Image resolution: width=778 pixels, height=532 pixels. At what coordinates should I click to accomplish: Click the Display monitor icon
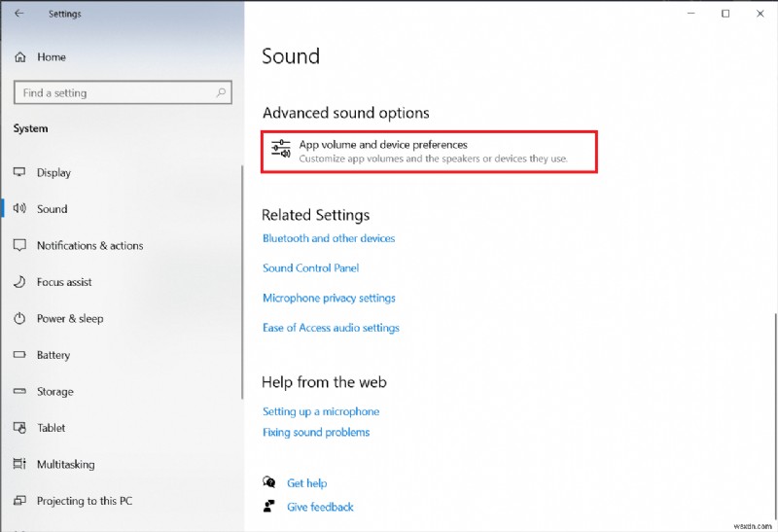pyautogui.click(x=19, y=172)
